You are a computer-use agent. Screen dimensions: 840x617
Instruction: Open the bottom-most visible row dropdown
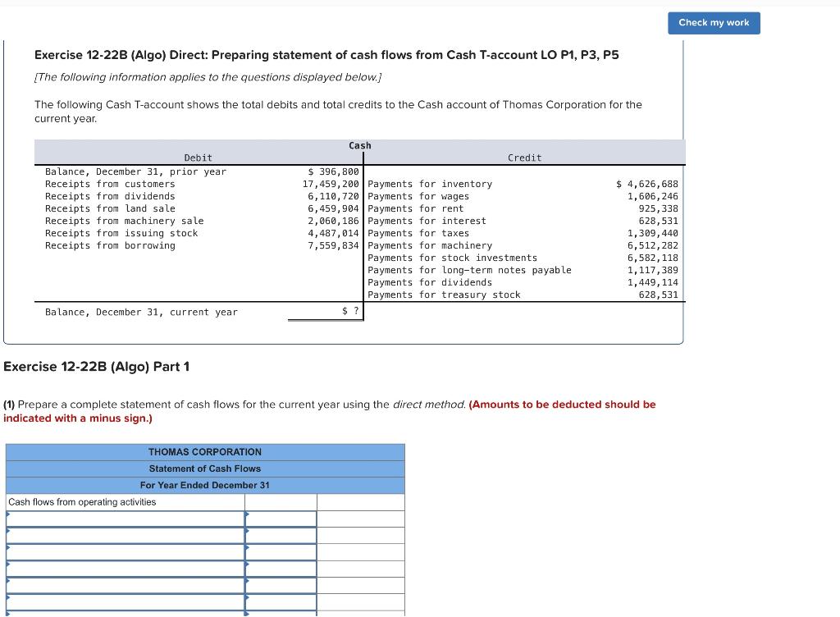tap(123, 614)
